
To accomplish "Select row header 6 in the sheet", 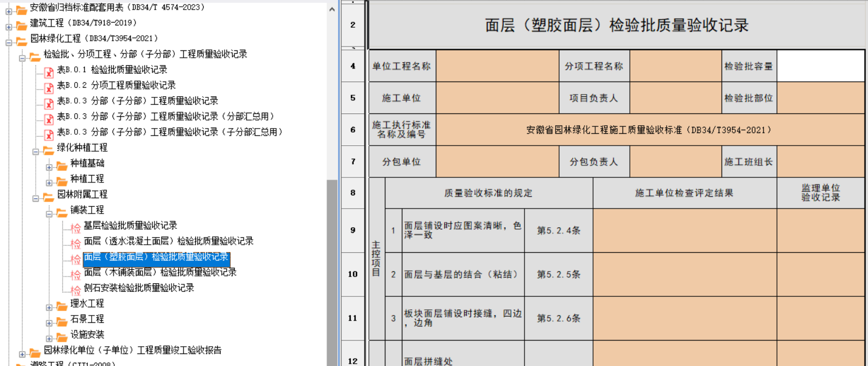I will coord(353,130).
